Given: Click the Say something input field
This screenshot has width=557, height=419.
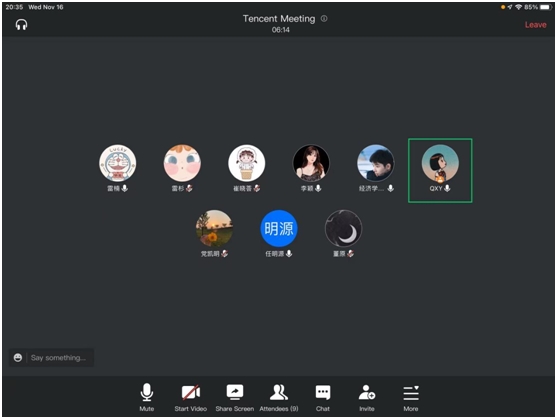Looking at the screenshot, I should (x=58, y=358).
